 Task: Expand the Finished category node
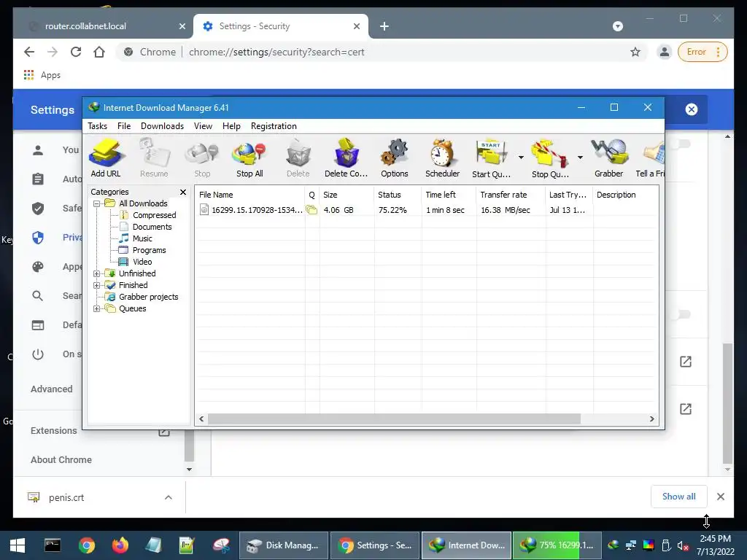(x=97, y=285)
